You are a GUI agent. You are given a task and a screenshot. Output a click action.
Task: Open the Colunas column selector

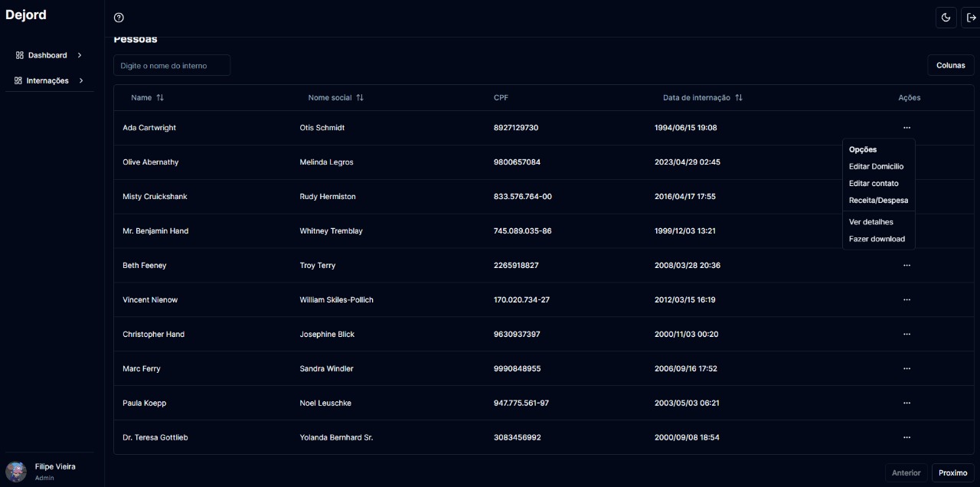950,65
